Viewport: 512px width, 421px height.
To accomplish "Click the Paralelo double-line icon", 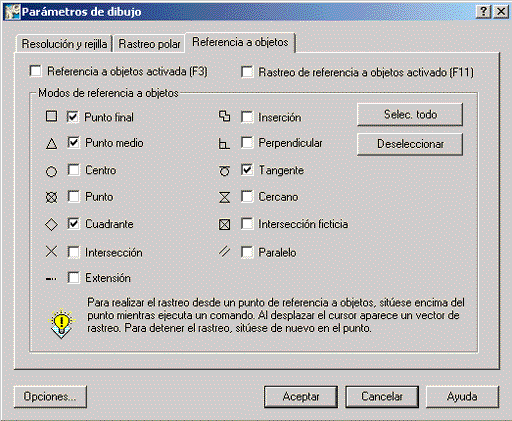I will pos(224,251).
